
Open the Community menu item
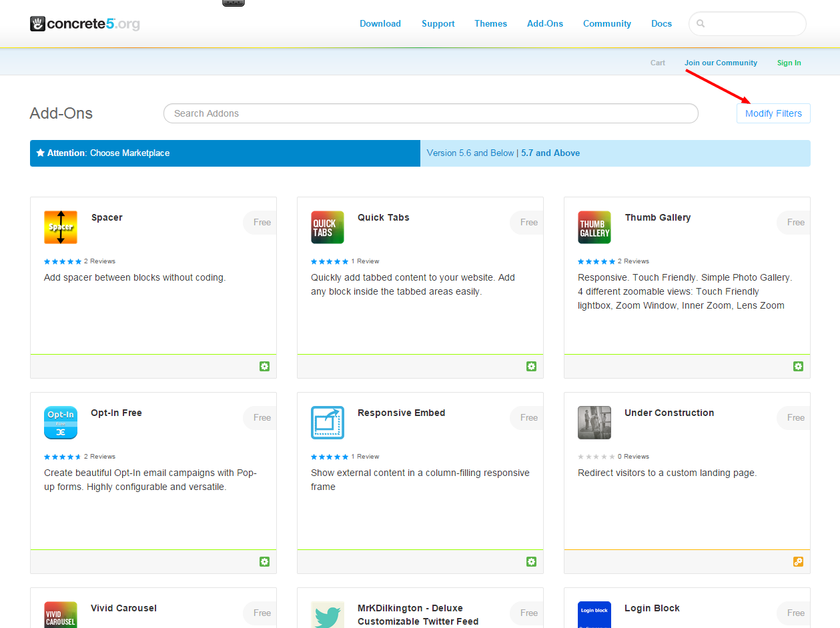coord(607,23)
